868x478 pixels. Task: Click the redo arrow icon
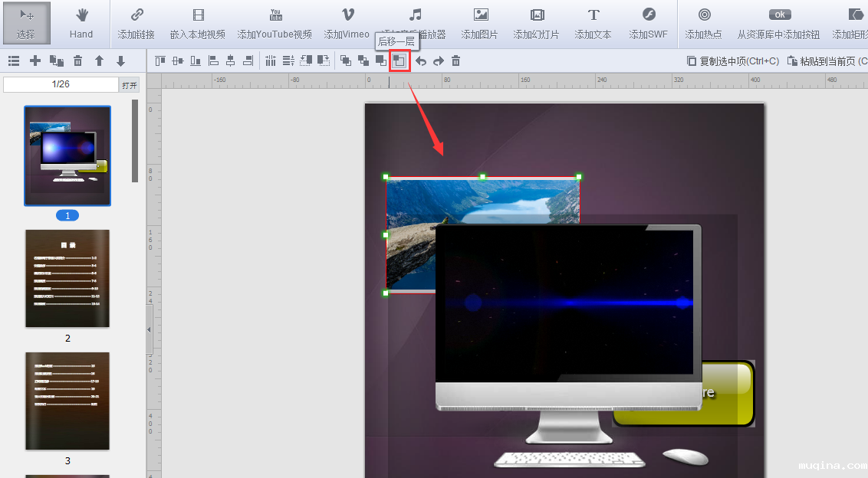438,61
